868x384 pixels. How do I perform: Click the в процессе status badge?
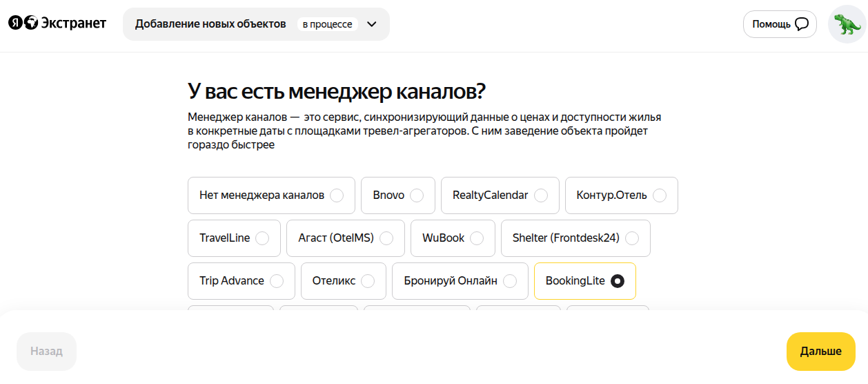(x=327, y=24)
